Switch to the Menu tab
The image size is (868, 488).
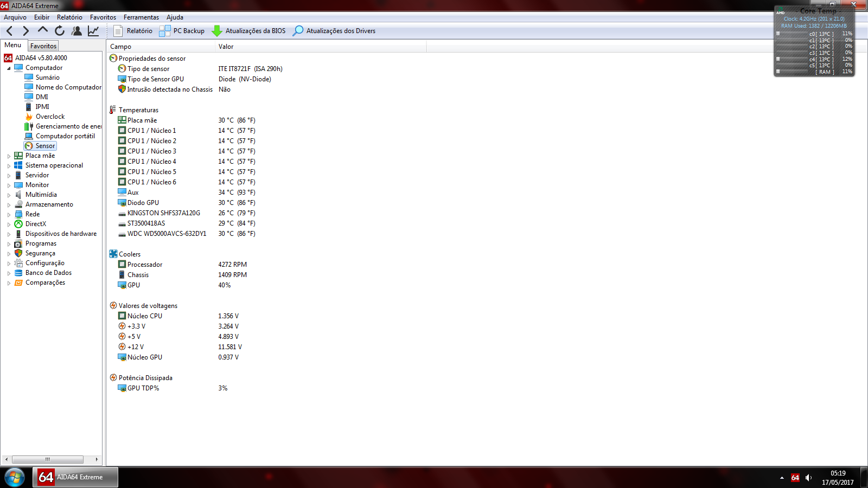pyautogui.click(x=13, y=45)
